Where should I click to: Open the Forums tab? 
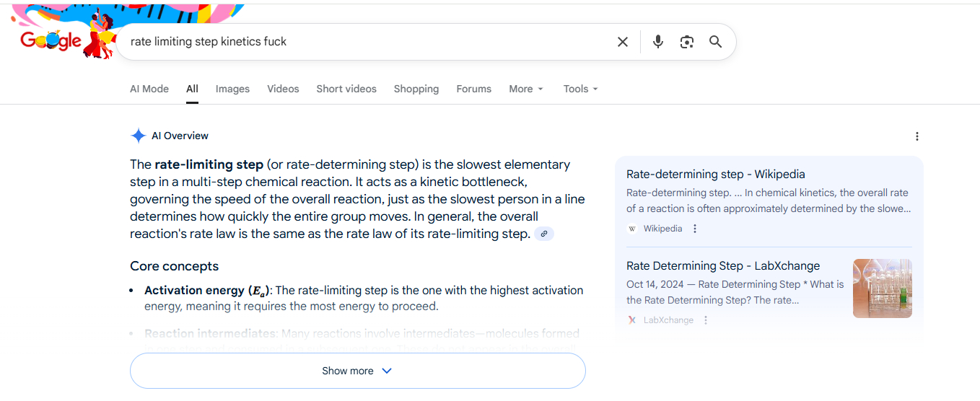[473, 89]
